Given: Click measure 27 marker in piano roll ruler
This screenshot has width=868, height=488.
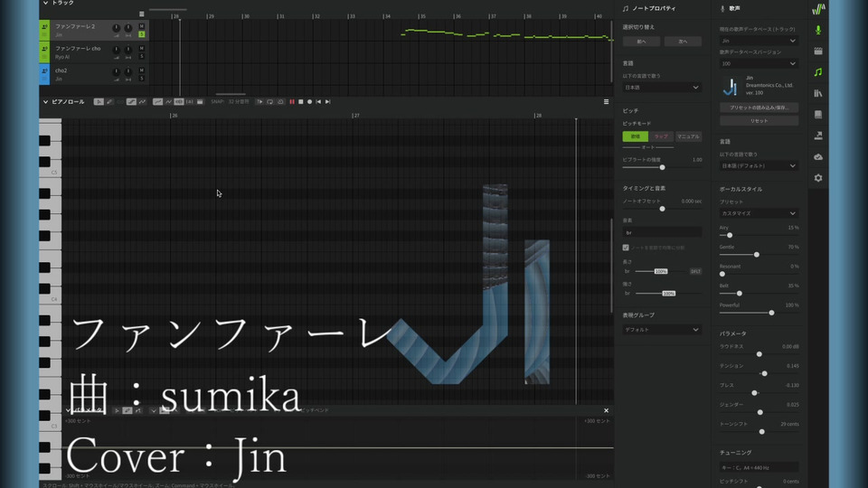Looking at the screenshot, I should [356, 115].
